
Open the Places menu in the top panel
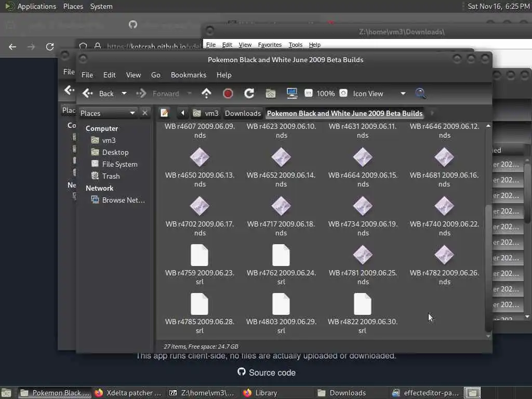pyautogui.click(x=73, y=6)
